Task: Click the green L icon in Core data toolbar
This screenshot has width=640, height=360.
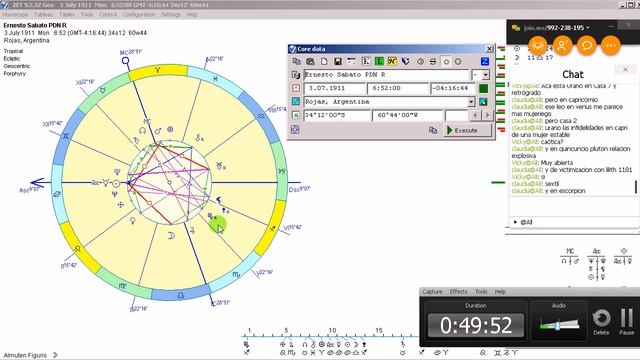Action: (x=379, y=62)
